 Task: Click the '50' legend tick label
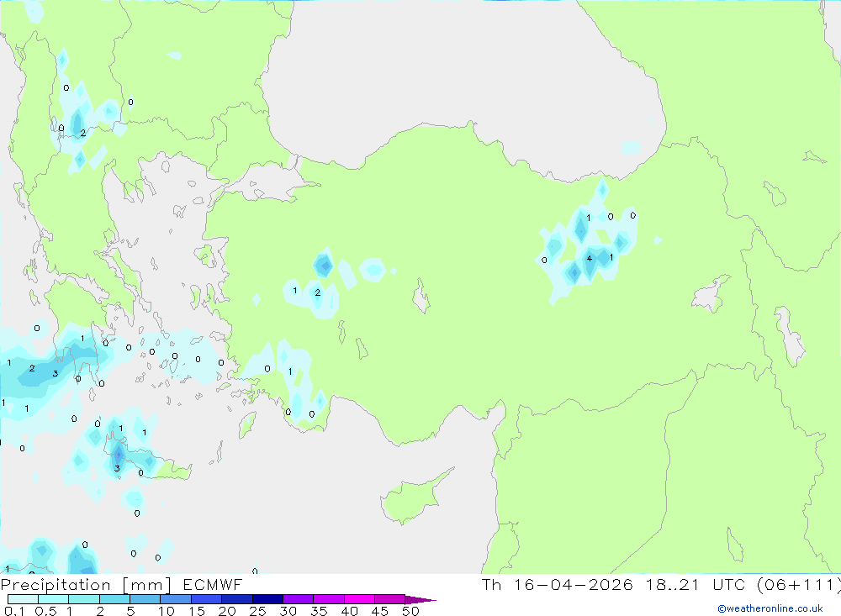pyautogui.click(x=410, y=611)
